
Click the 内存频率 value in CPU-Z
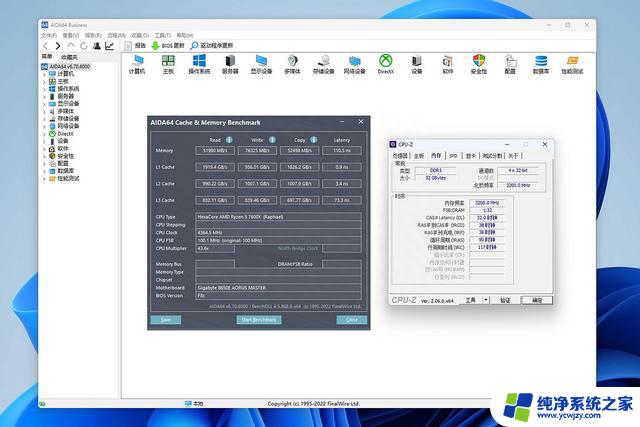click(x=487, y=203)
